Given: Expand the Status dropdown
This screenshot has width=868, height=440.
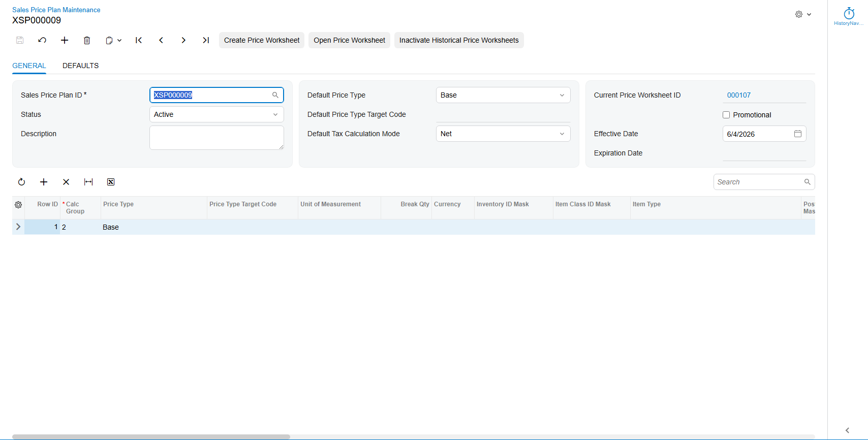Looking at the screenshot, I should (x=275, y=114).
